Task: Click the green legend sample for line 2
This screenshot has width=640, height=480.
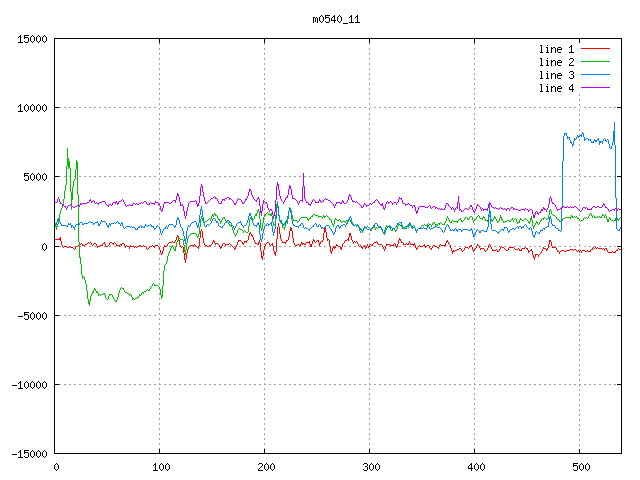Action: tap(596, 62)
